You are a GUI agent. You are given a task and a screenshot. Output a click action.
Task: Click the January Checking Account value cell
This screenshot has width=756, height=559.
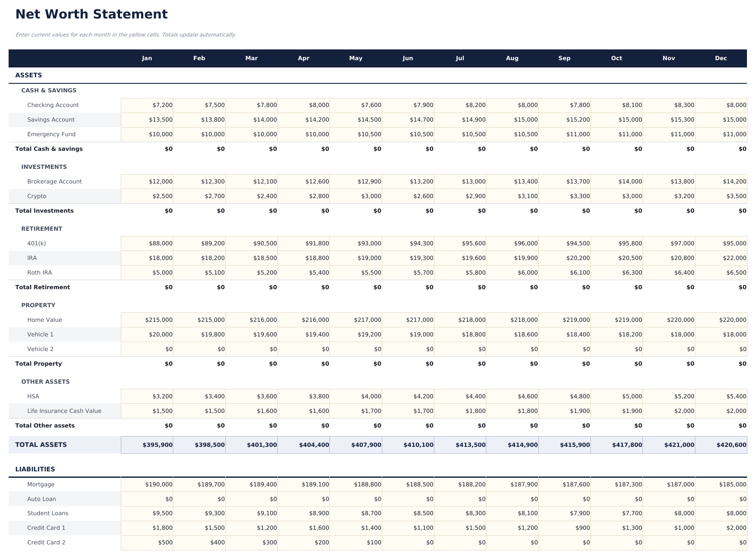[147, 105]
